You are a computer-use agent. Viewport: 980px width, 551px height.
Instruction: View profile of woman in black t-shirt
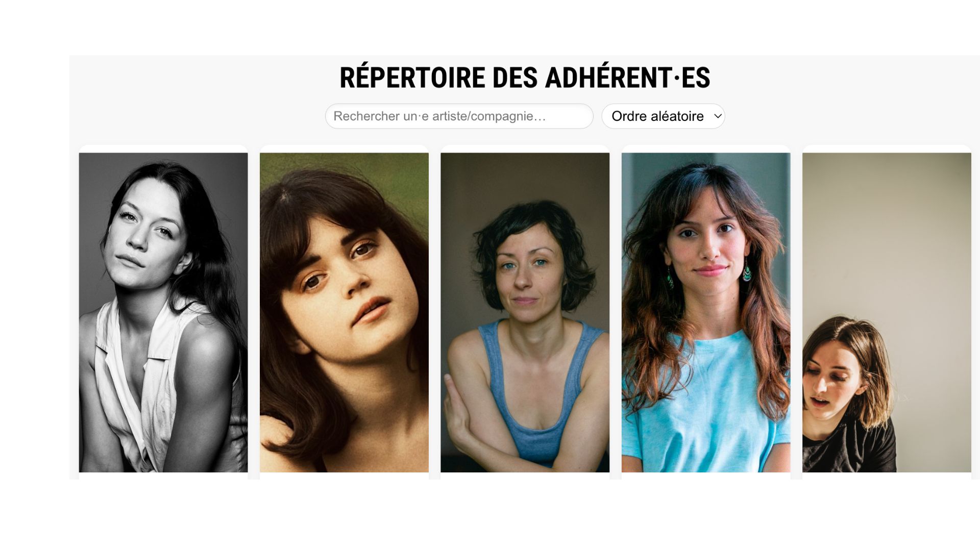tap(887, 312)
